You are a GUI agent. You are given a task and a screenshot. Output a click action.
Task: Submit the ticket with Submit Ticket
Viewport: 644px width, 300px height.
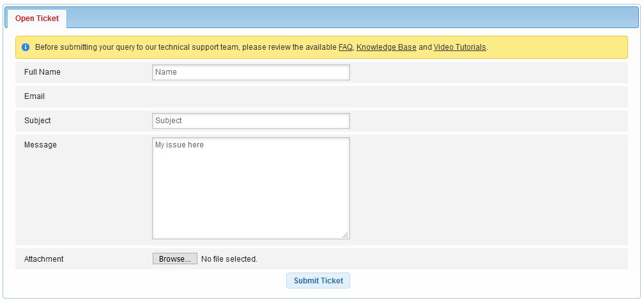[x=318, y=281]
